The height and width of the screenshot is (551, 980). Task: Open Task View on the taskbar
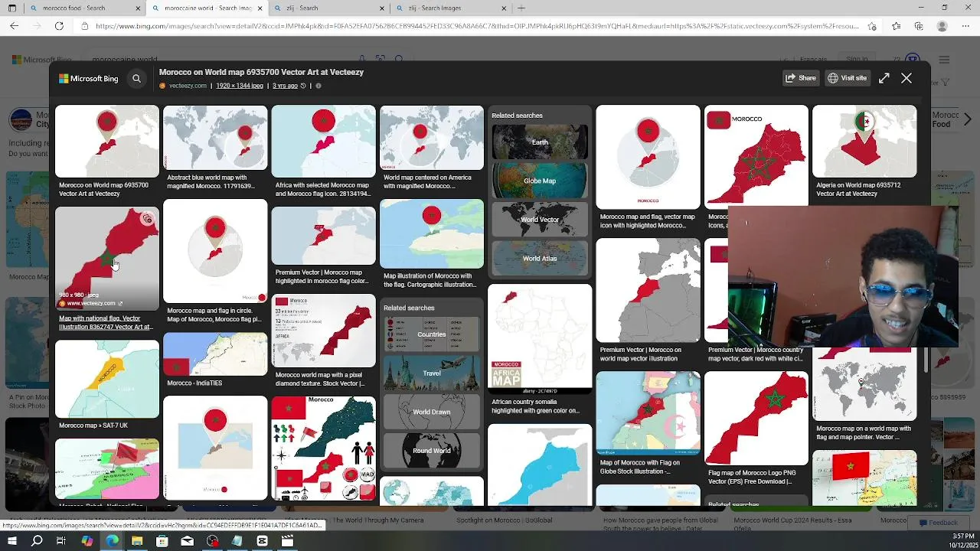tap(61, 541)
